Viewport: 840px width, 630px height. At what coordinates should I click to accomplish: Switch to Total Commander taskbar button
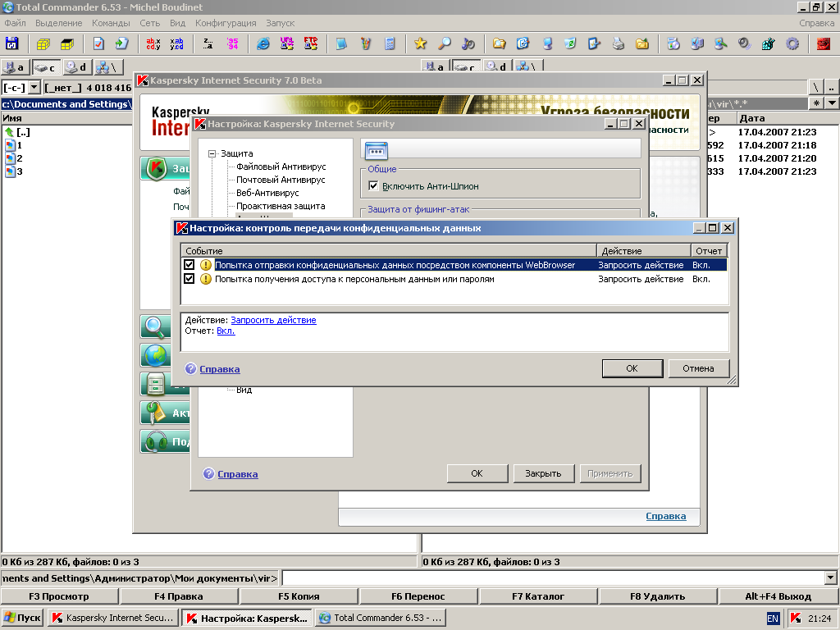coord(381,618)
